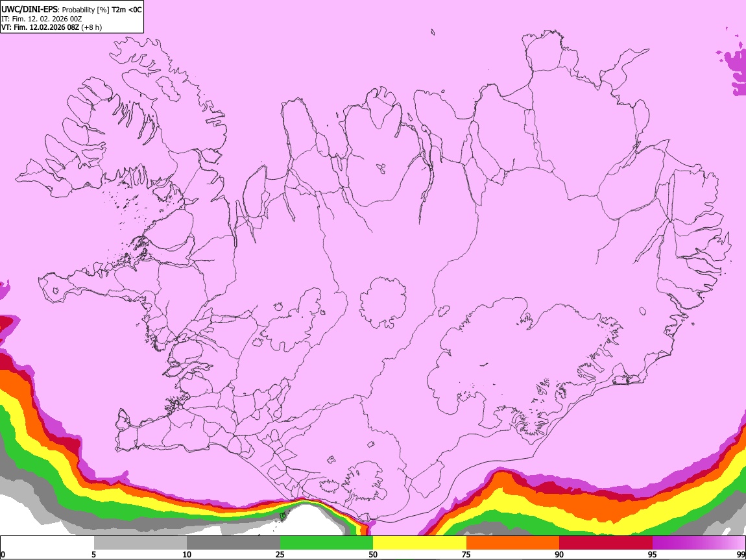Click the 'VT: Fim. 12.02.2026 08Z' line
746x560 pixels.
pos(40,27)
